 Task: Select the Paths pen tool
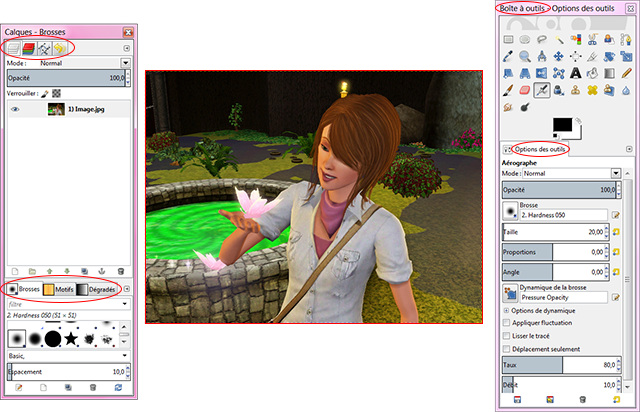point(626,40)
